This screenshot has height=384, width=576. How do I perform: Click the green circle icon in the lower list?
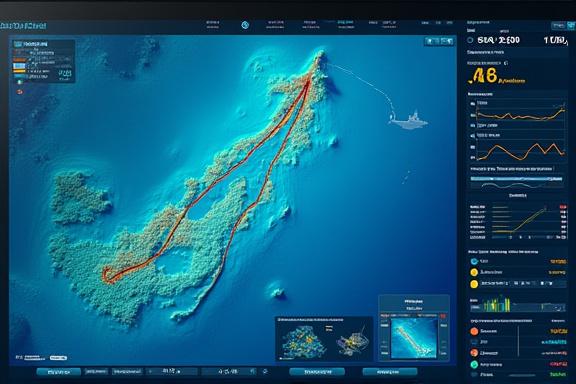pos(474,365)
